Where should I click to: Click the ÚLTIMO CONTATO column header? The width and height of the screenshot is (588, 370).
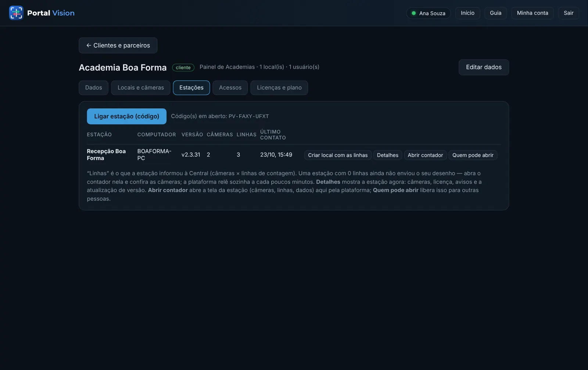[x=273, y=134]
